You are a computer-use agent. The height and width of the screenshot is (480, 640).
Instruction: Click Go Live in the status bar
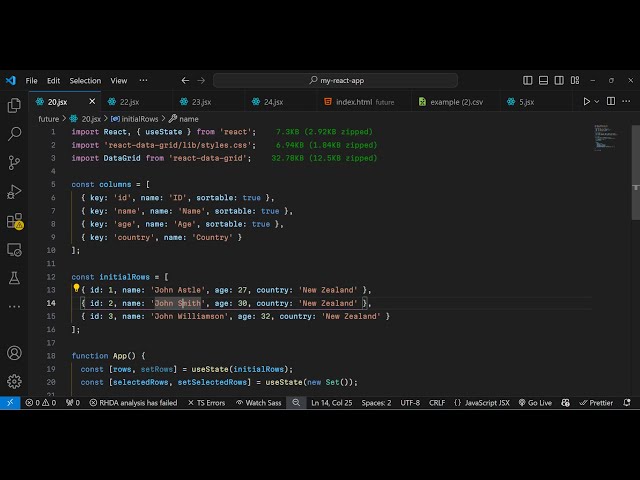[533, 402]
